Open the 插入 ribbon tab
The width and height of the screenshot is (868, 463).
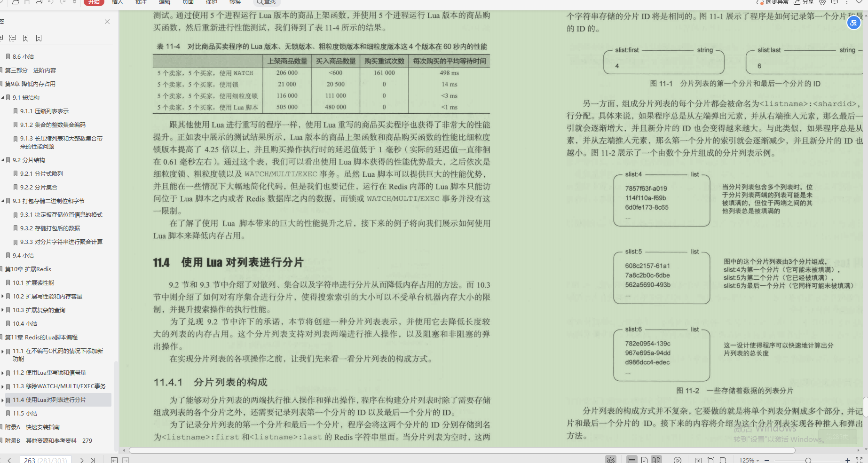(118, 2)
